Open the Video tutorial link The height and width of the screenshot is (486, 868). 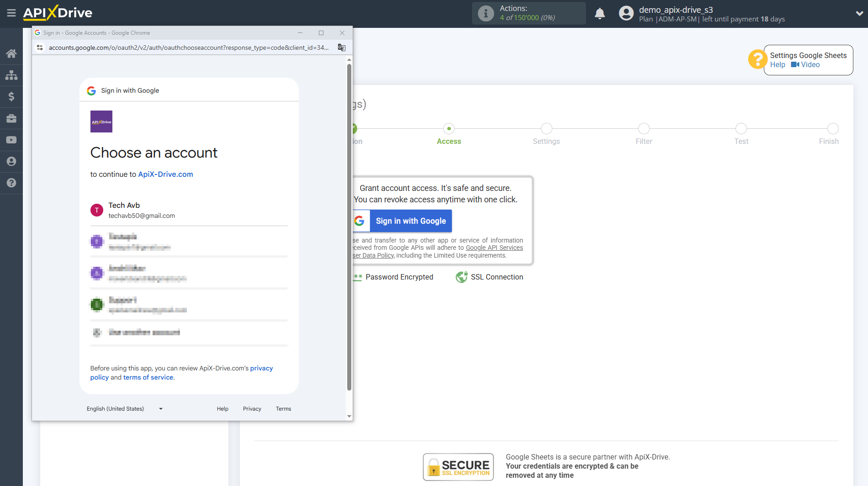(805, 65)
